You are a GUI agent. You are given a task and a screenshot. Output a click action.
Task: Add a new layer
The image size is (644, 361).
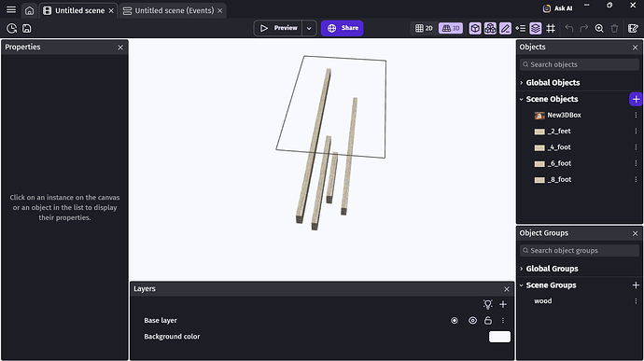[503, 304]
